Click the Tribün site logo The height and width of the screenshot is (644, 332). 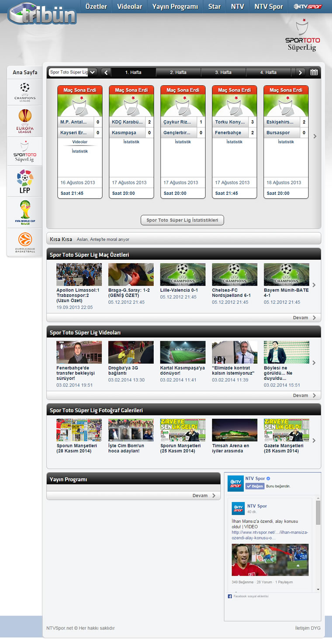(x=42, y=13)
